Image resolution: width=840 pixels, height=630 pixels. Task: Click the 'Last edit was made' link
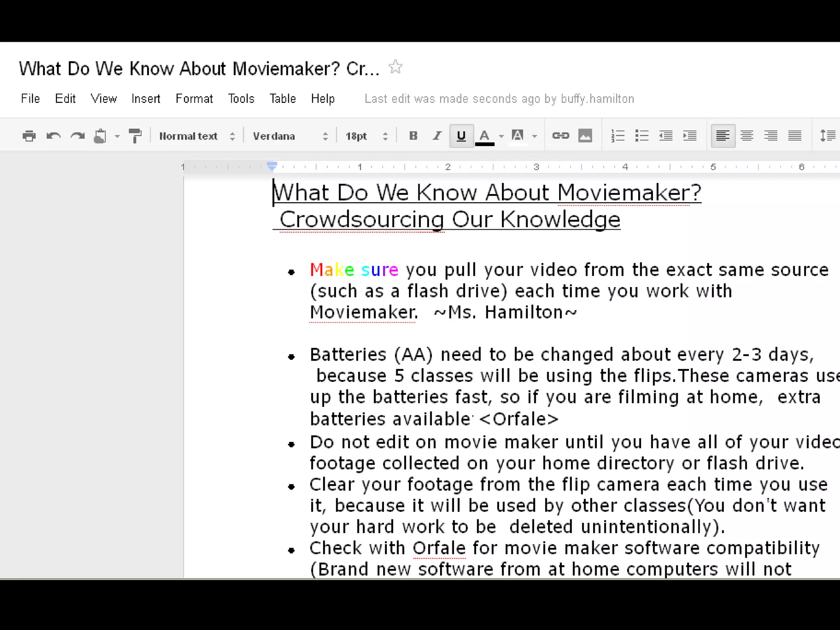coord(499,99)
